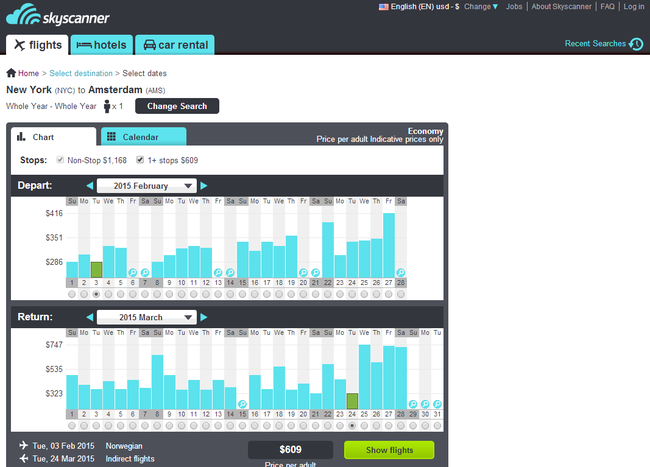Open Recent Searches clock icon
Viewport: 650px width, 467px height.
pos(636,44)
